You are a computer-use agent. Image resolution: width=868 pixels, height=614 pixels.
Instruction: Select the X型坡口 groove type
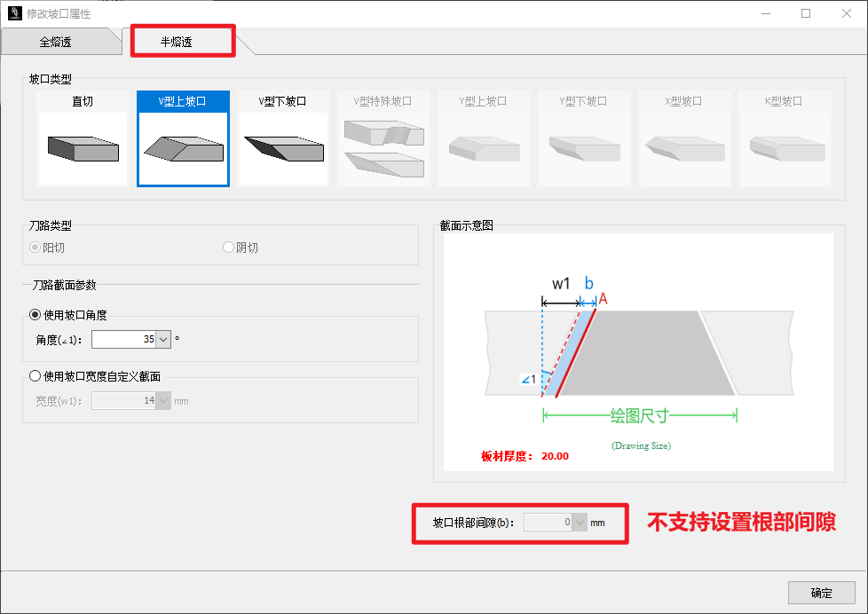(x=684, y=138)
